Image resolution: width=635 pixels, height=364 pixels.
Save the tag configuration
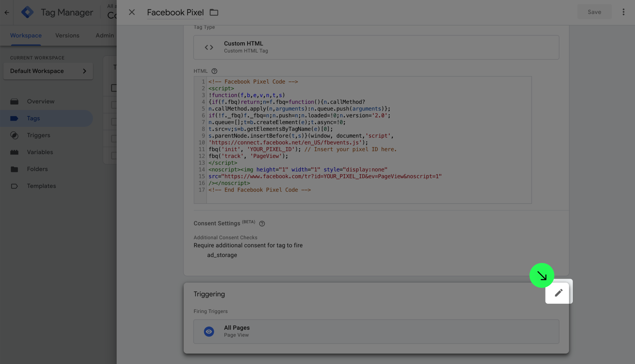tap(594, 12)
